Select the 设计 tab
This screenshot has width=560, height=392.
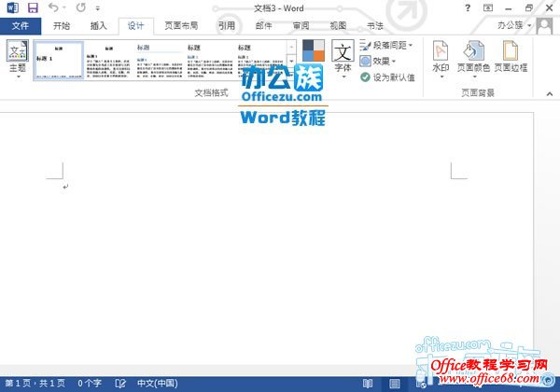coord(135,26)
